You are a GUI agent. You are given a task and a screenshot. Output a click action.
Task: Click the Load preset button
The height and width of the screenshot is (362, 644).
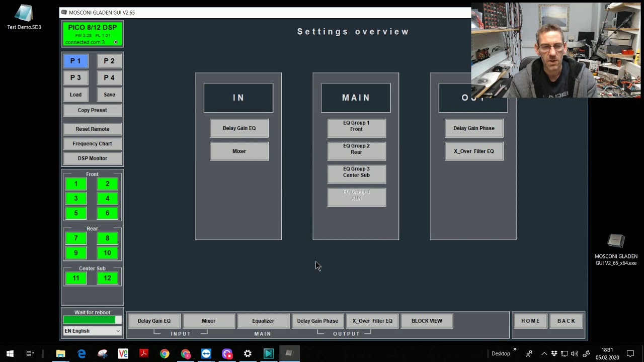(75, 95)
